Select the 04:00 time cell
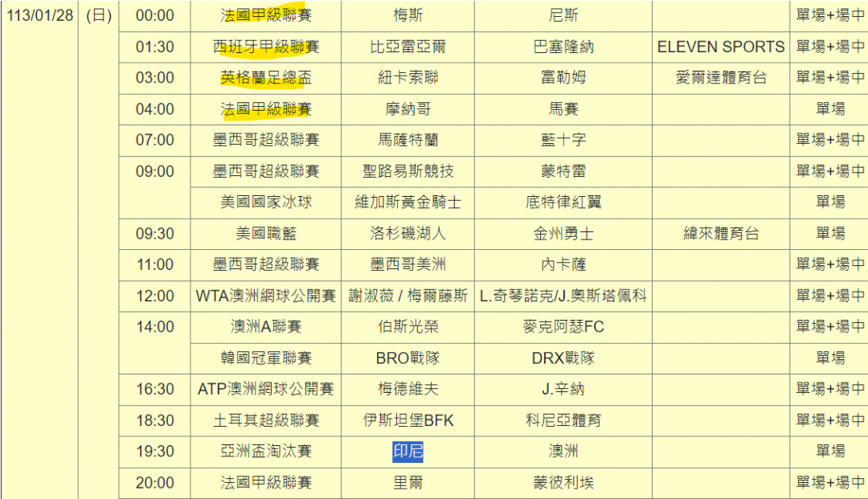This screenshot has width=868, height=499. pos(155,109)
